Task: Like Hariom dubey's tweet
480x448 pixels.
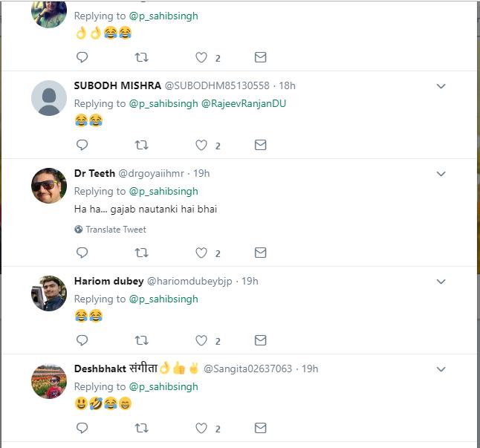Action: tap(201, 341)
